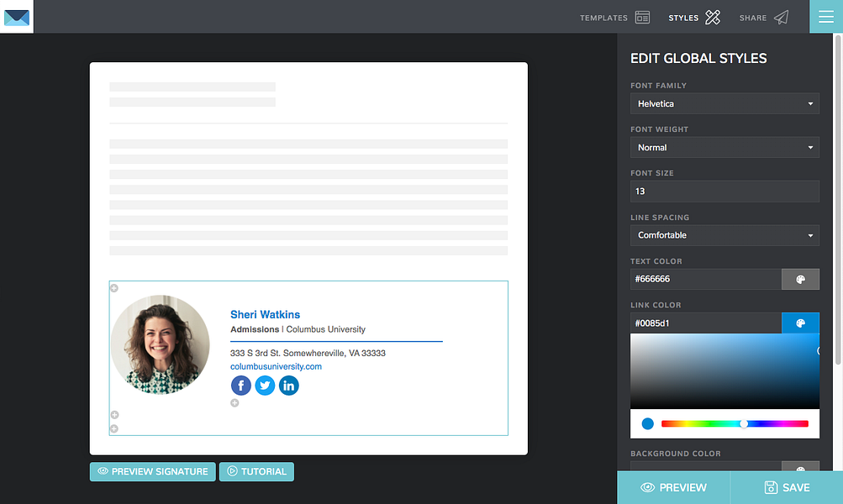Open the Styles tab
The image size is (843, 504).
694,17
